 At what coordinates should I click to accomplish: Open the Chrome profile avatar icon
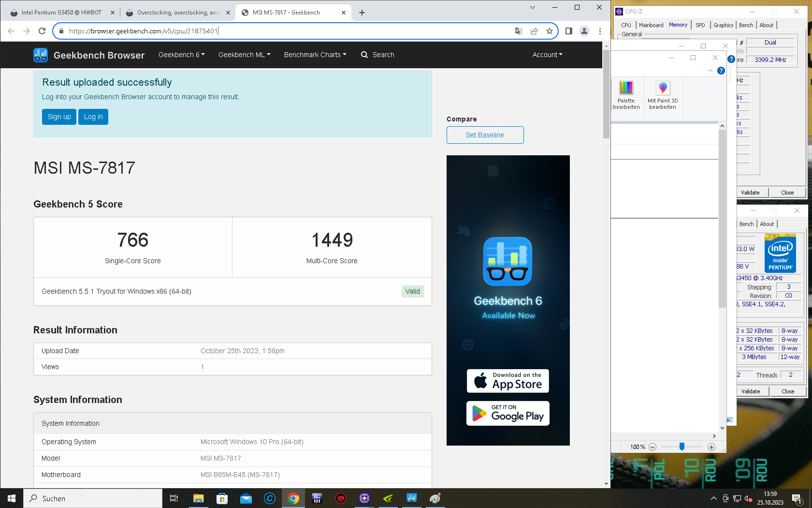click(584, 31)
